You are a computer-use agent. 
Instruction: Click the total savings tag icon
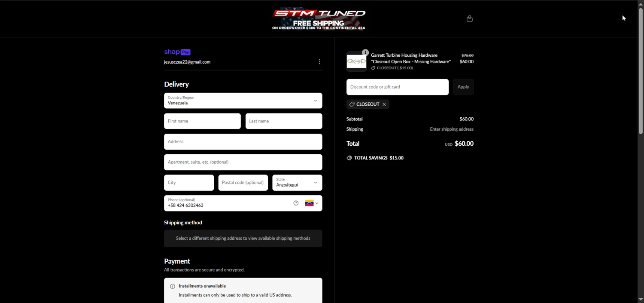point(349,158)
